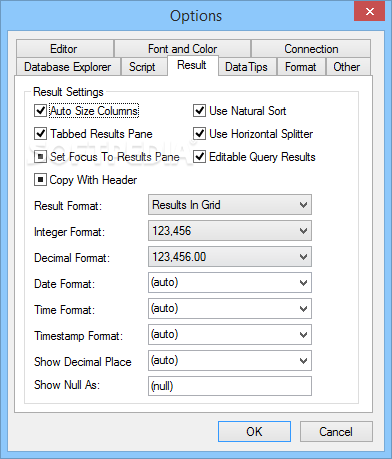This screenshot has height=459, width=392.
Task: Click the Cancel button
Action: 336,432
